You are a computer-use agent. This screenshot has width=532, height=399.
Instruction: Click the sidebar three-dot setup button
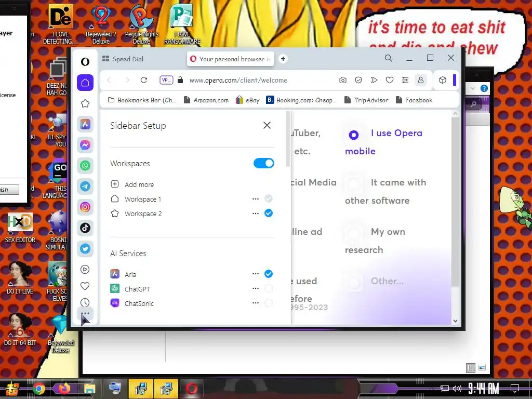click(x=85, y=313)
